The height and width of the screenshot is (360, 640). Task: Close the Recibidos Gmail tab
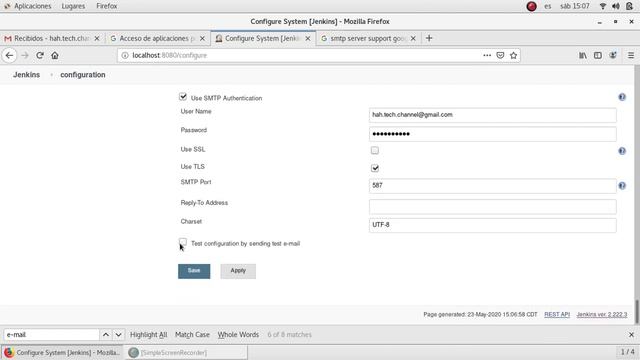coord(97,38)
